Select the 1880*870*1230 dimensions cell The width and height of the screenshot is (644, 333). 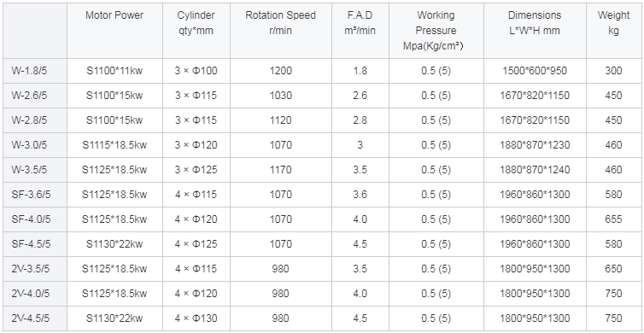pos(535,145)
